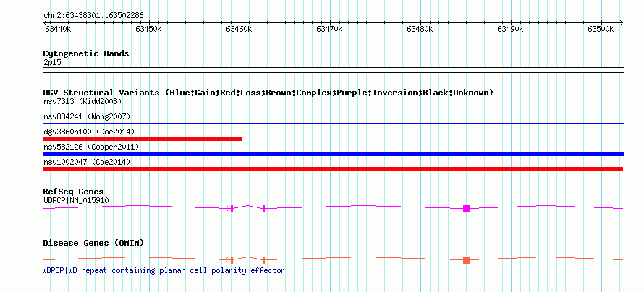Click the nsv7313 (Kidd2008) variant label
The height and width of the screenshot is (292, 644).
pyautogui.click(x=82, y=101)
